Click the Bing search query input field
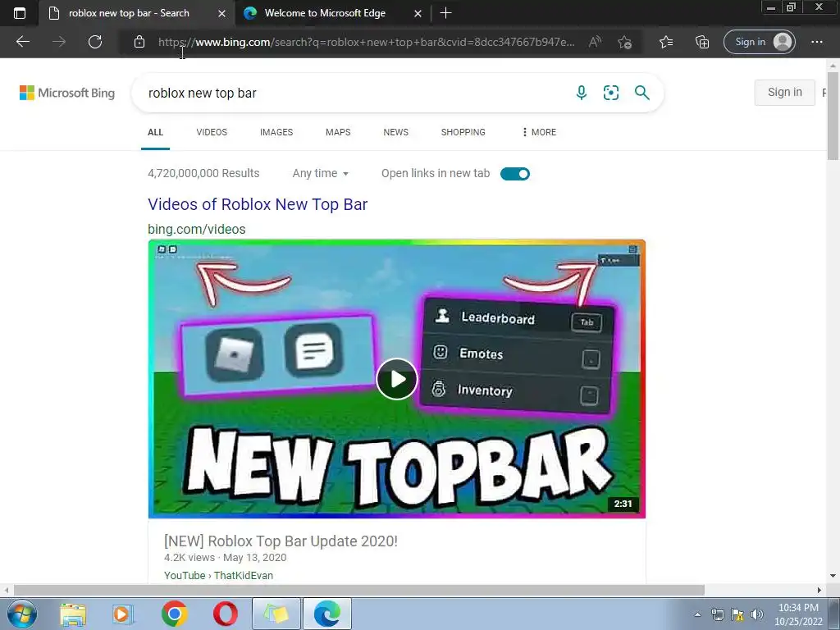Screen dimensions: 840x630 coord(354,93)
